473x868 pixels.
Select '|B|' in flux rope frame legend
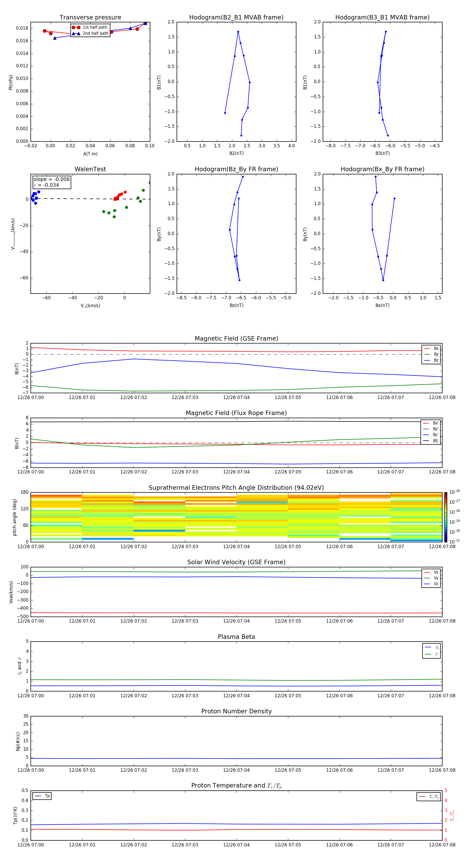tap(431, 441)
